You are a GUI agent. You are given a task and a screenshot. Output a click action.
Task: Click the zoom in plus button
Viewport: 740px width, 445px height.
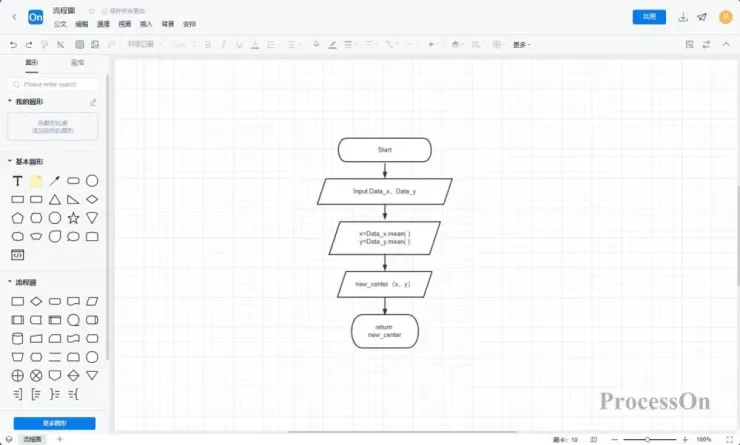click(685, 440)
